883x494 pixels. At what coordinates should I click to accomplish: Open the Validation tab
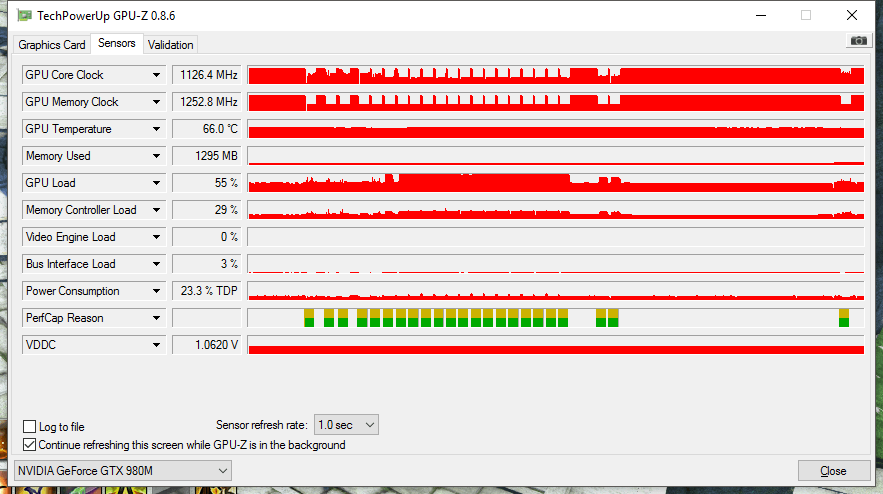pos(171,44)
